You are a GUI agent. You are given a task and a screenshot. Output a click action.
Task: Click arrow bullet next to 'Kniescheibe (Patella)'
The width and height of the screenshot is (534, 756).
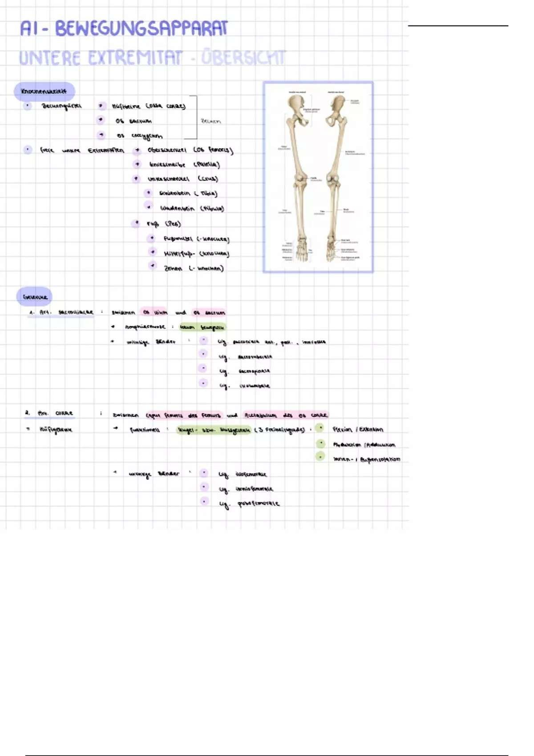point(137,165)
